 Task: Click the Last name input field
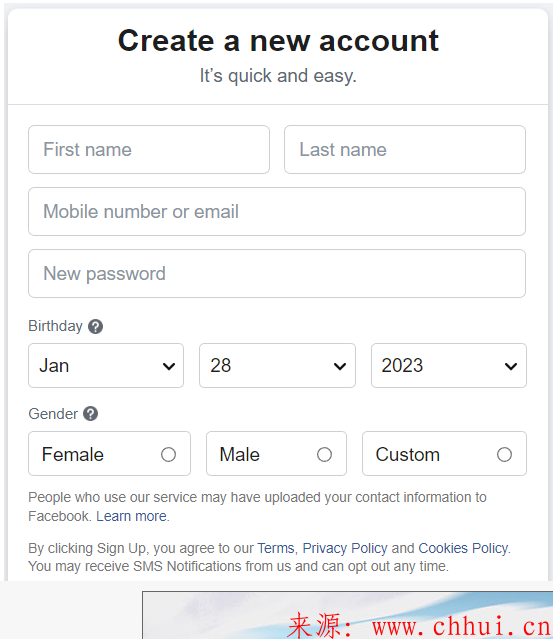coord(405,150)
